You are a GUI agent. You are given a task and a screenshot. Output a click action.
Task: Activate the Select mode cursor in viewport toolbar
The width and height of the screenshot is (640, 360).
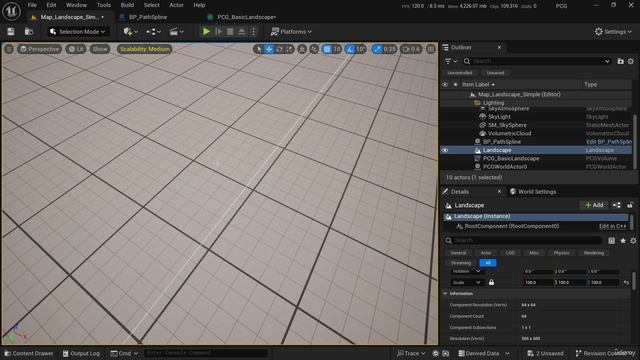point(259,49)
